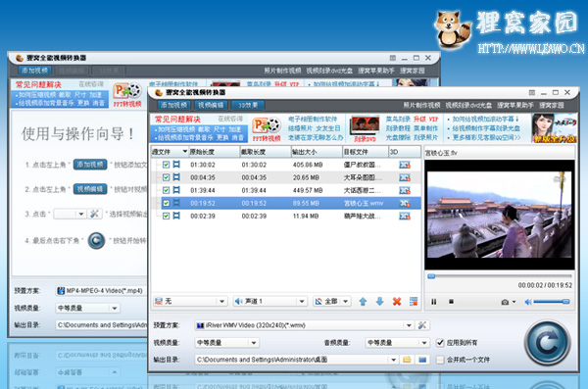Enable the 合并成一个文件 checkbox

click(440, 360)
